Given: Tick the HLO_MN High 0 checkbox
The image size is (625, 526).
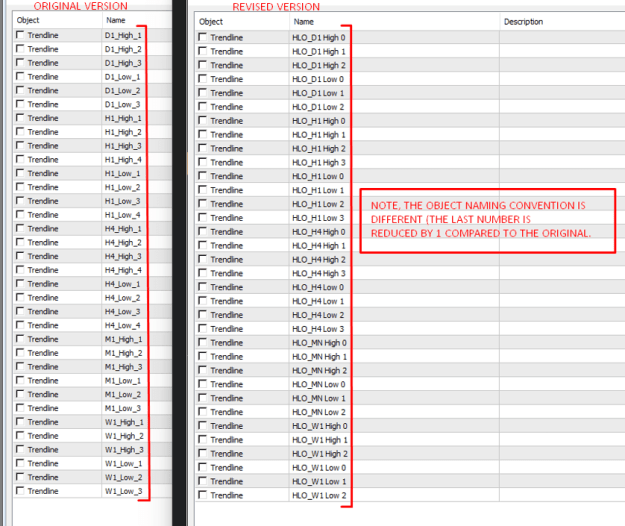Looking at the screenshot, I should click(x=202, y=343).
